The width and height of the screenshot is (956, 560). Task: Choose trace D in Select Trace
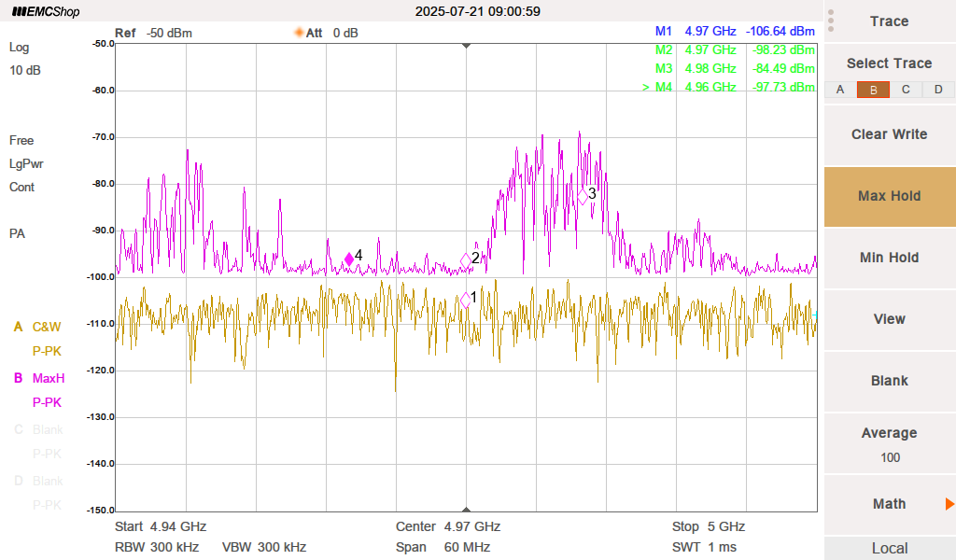[x=938, y=90]
